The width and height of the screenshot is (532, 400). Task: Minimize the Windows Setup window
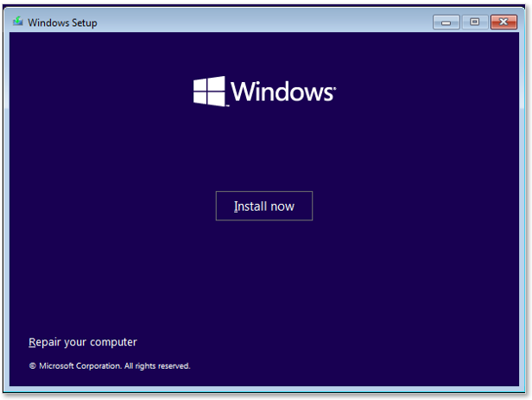(x=446, y=22)
